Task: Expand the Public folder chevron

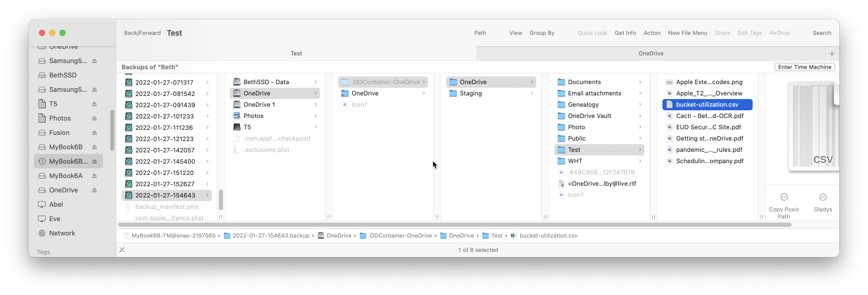Action: pos(640,138)
